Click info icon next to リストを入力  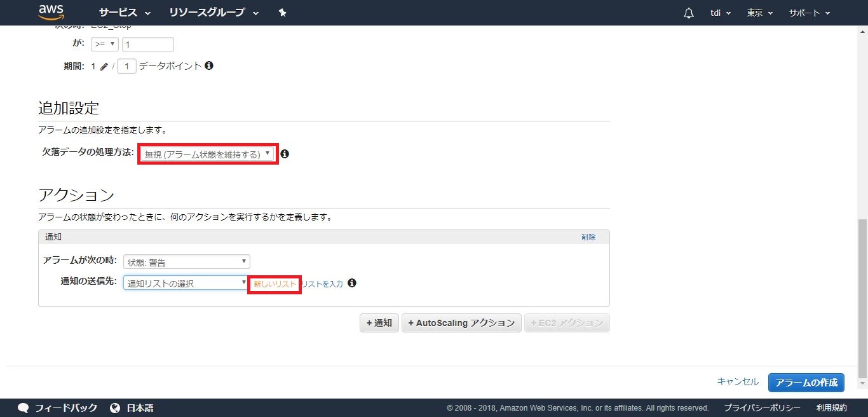[x=352, y=284]
